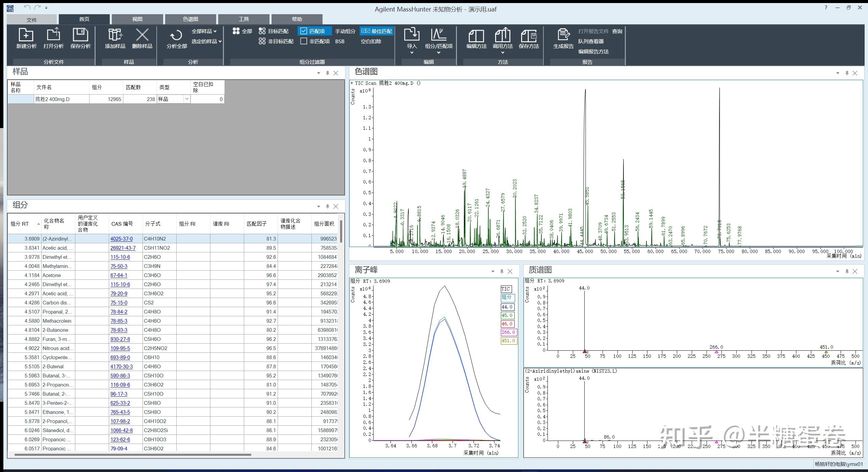The image size is (868, 472).
Task: Uncheck the 匹配项 (Hits) filter checkbox
Action: click(x=304, y=31)
